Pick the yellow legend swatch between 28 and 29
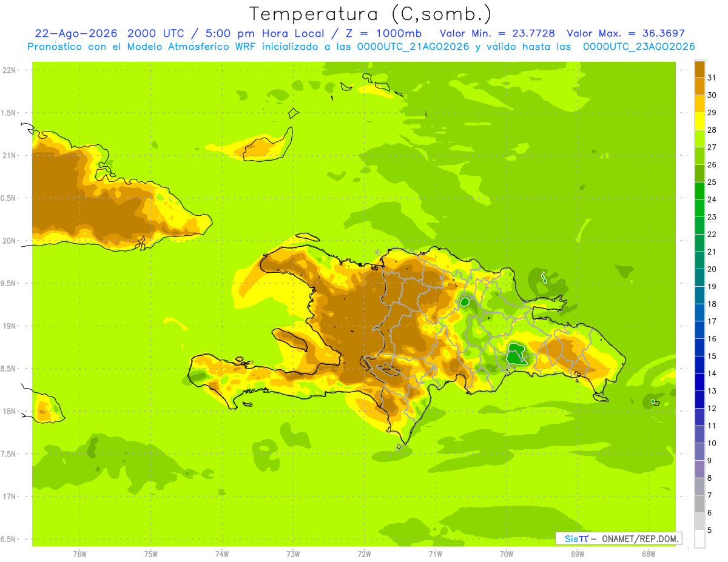The image size is (728, 562). pos(699,121)
